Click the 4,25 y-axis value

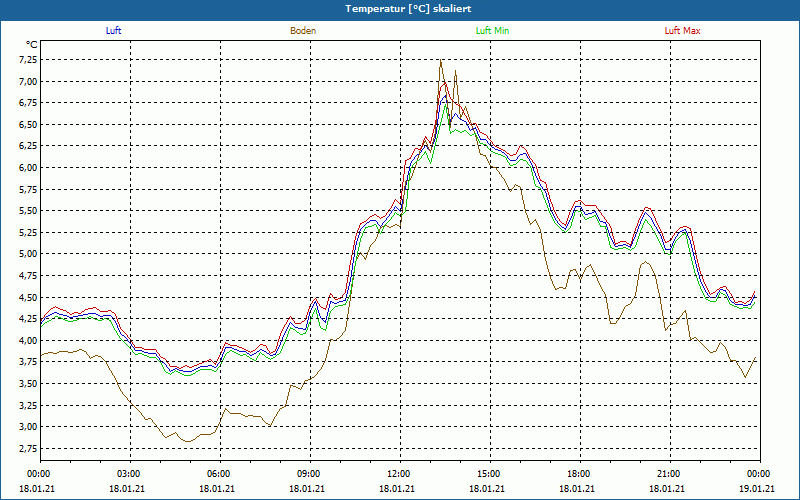(28, 319)
